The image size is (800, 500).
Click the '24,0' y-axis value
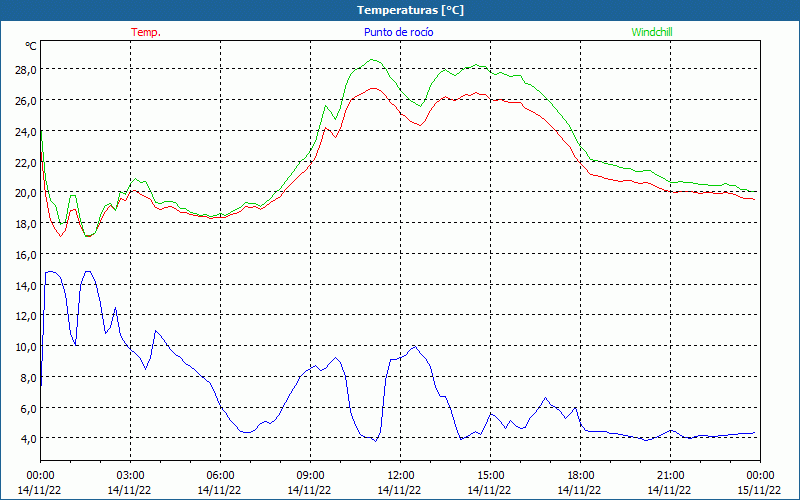(26, 132)
